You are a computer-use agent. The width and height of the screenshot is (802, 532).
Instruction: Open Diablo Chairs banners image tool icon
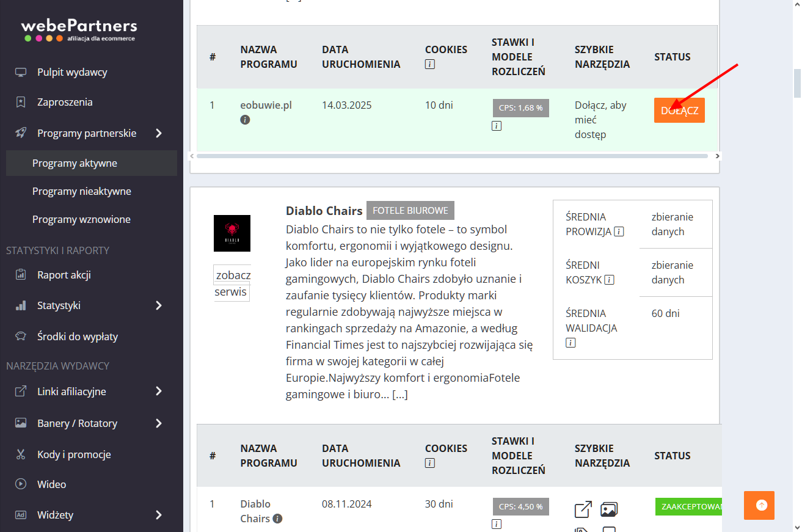(x=609, y=509)
